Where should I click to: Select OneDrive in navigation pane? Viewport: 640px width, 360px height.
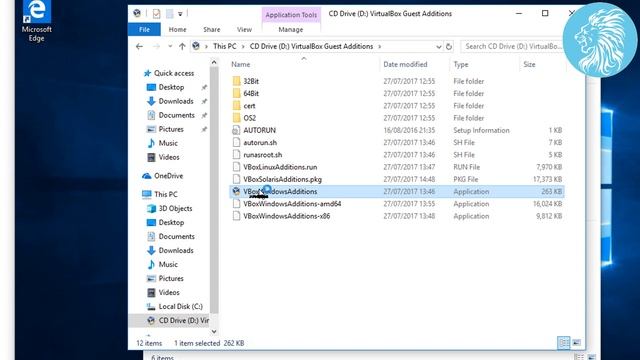click(x=168, y=176)
